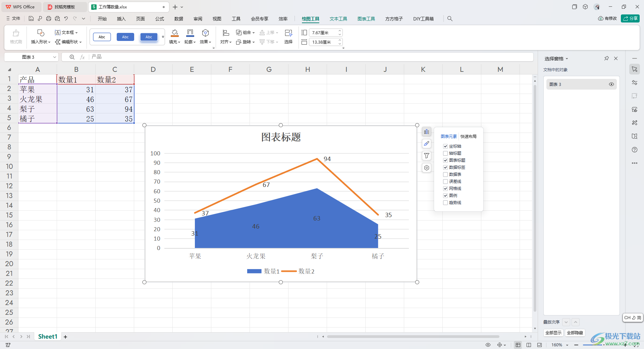This screenshot has width=644, height=349.
Task: Hide 图表 3 with eye icon
Action: [x=611, y=84]
